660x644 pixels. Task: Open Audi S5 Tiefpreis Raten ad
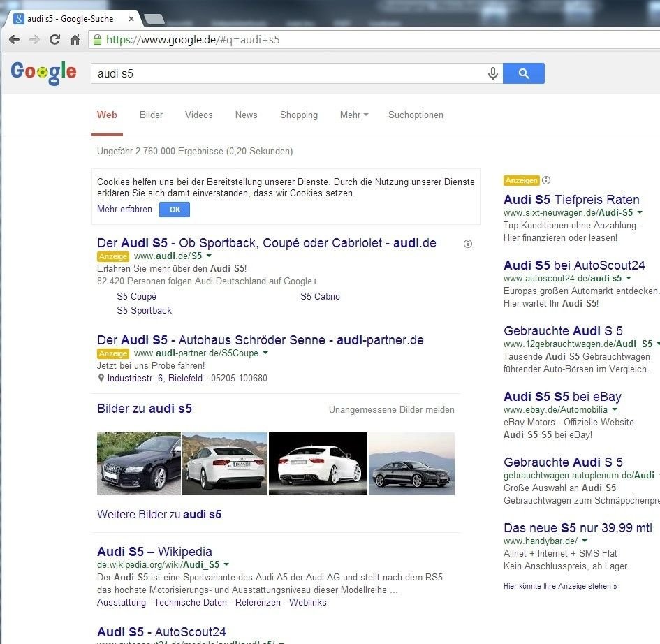click(x=571, y=200)
